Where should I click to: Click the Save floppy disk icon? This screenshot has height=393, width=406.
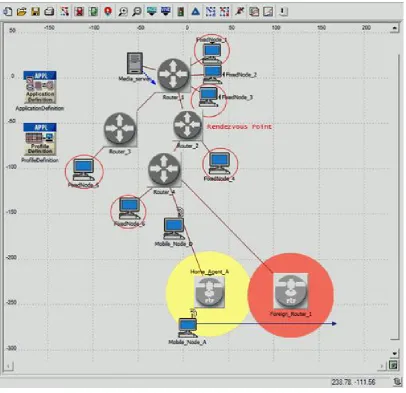pyautogui.click(x=35, y=12)
